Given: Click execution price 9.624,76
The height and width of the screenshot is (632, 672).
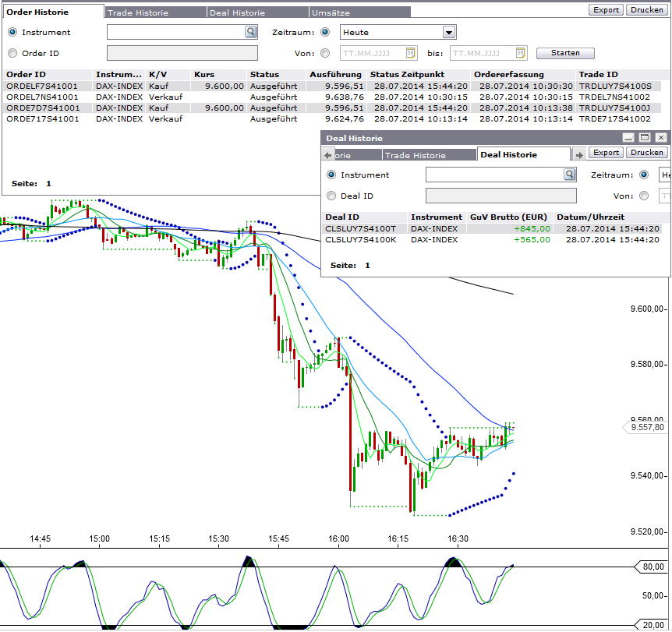Looking at the screenshot, I should coord(344,118).
